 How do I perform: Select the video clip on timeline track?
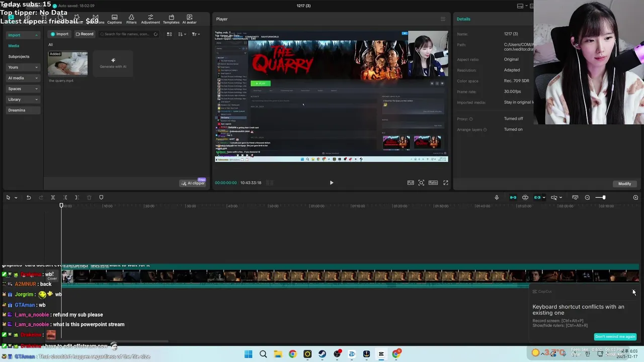tap(350, 276)
